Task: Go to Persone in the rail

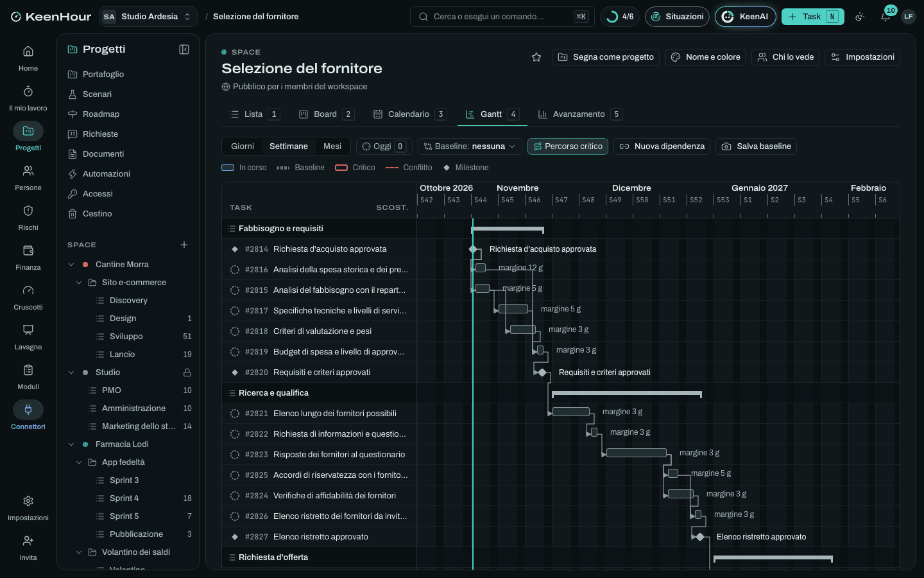Action: [x=28, y=178]
